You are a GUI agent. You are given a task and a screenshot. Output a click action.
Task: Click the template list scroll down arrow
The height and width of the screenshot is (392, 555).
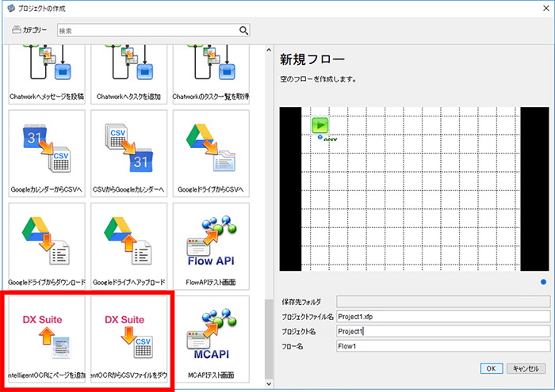click(x=269, y=383)
